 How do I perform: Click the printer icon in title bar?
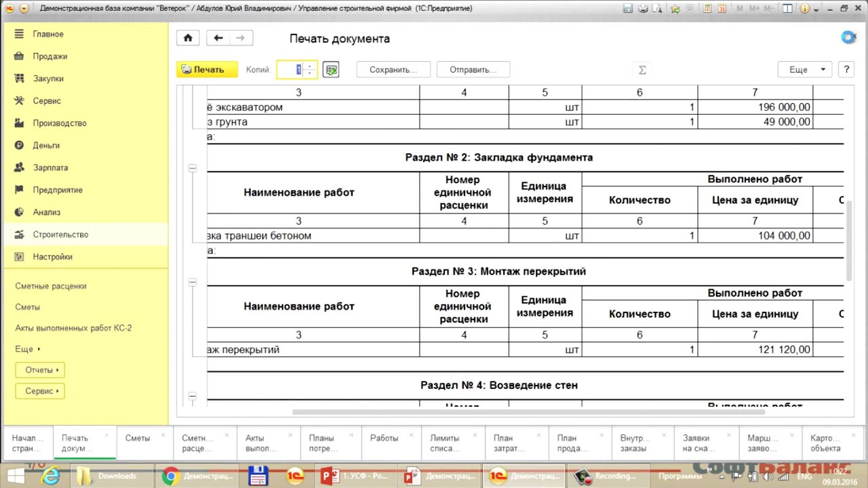click(x=642, y=9)
